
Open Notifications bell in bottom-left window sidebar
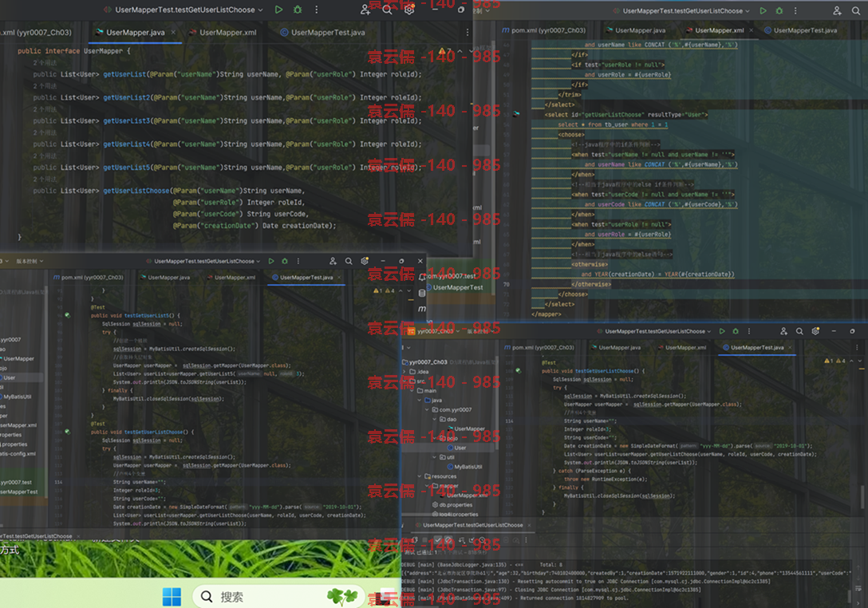pos(422,276)
